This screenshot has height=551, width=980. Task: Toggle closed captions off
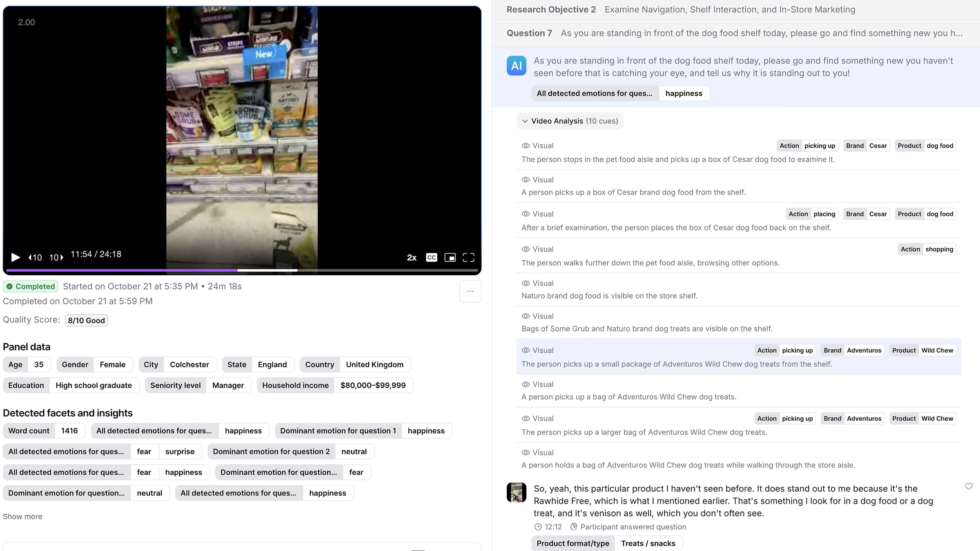tap(431, 257)
